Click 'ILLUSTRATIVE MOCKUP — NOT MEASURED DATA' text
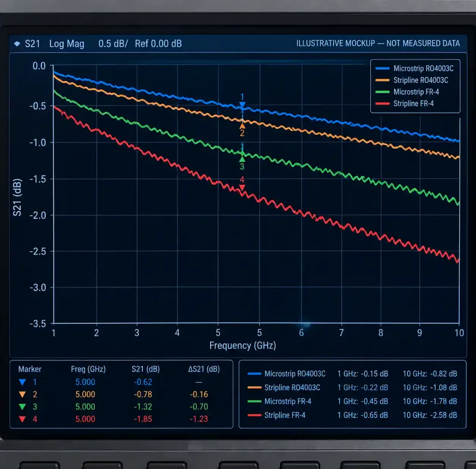476x469 pixels. point(378,43)
